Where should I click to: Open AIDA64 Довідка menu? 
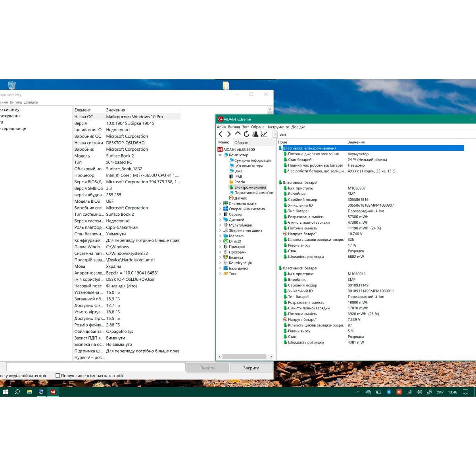pos(298,127)
